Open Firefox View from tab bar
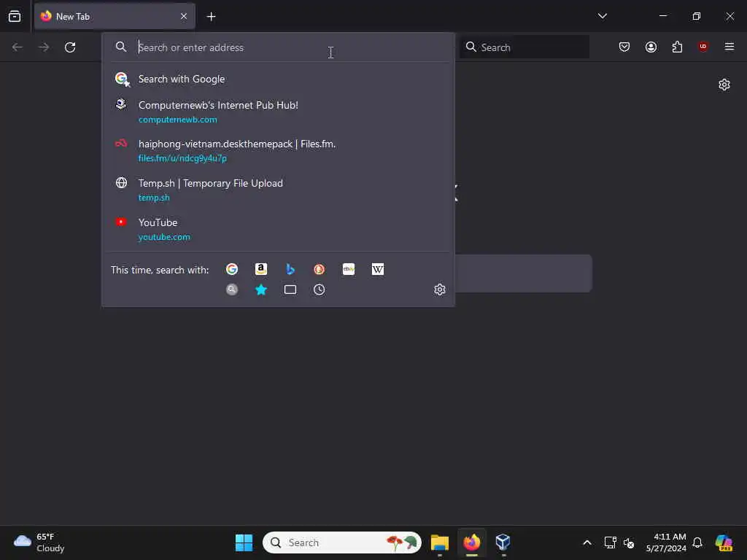This screenshot has width=747, height=560. (15, 16)
